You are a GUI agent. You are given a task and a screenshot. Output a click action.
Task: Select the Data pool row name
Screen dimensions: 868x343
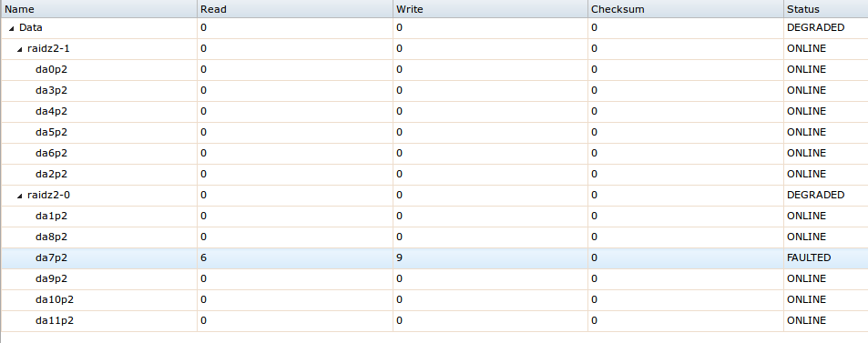click(30, 27)
